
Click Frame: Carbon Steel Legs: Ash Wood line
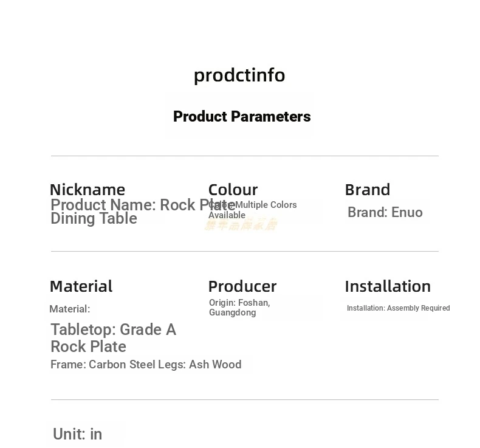click(146, 364)
